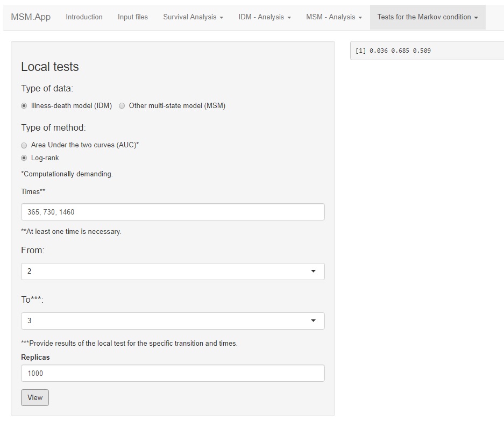The height and width of the screenshot is (421, 504).
Task: Click the Replicas number field
Action: 173,373
